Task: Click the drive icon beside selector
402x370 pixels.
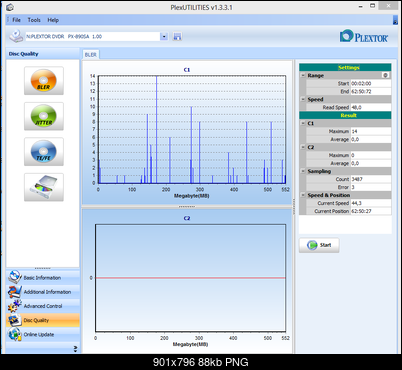Action: pos(16,36)
